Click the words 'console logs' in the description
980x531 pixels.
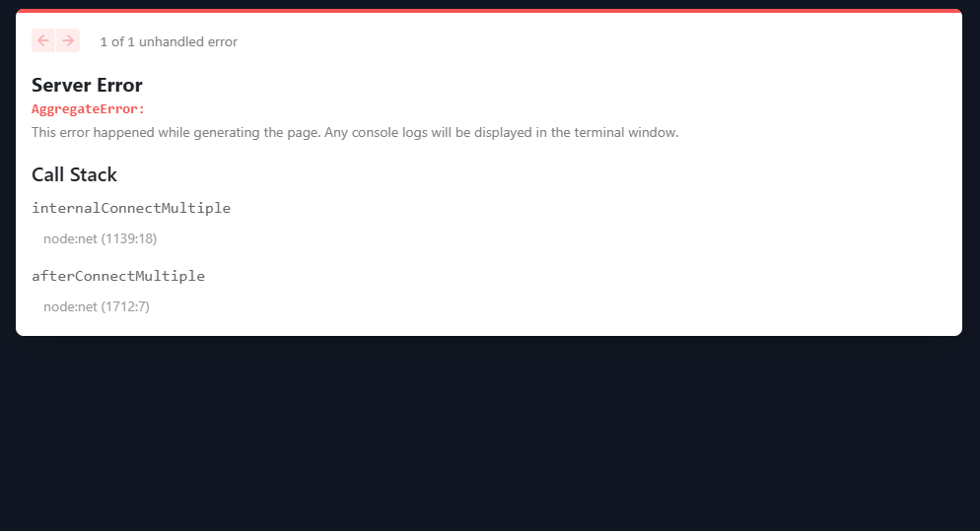pos(389,132)
